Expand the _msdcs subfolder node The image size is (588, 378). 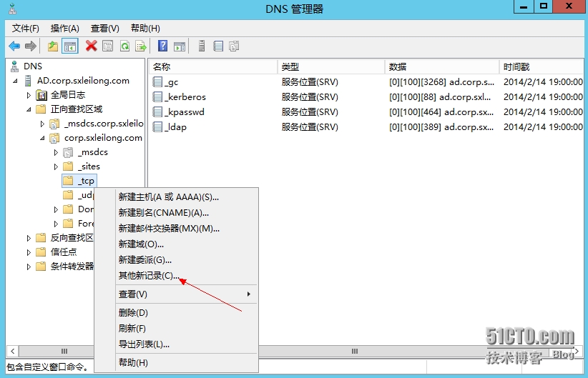tap(56, 152)
